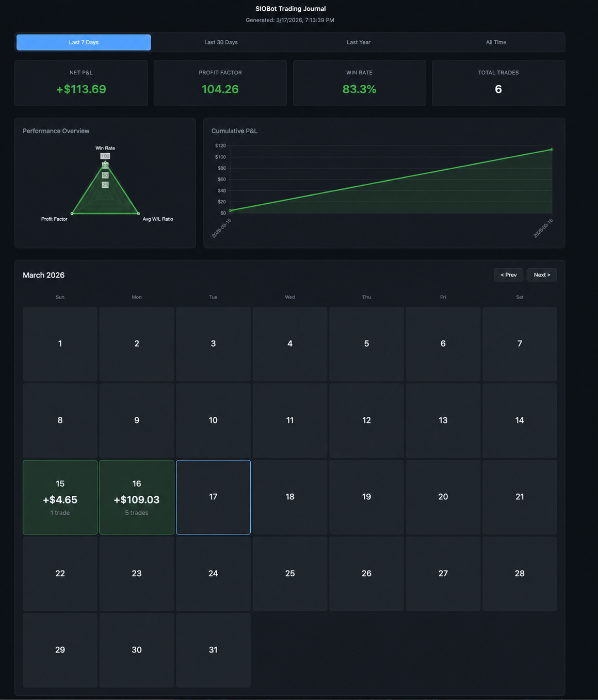Switch to Last 30 Days tab

tap(221, 42)
